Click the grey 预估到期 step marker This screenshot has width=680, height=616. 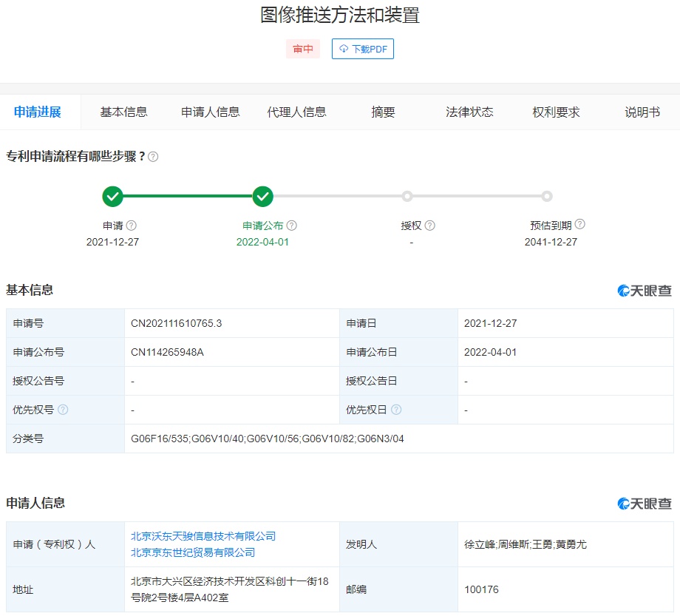547,197
